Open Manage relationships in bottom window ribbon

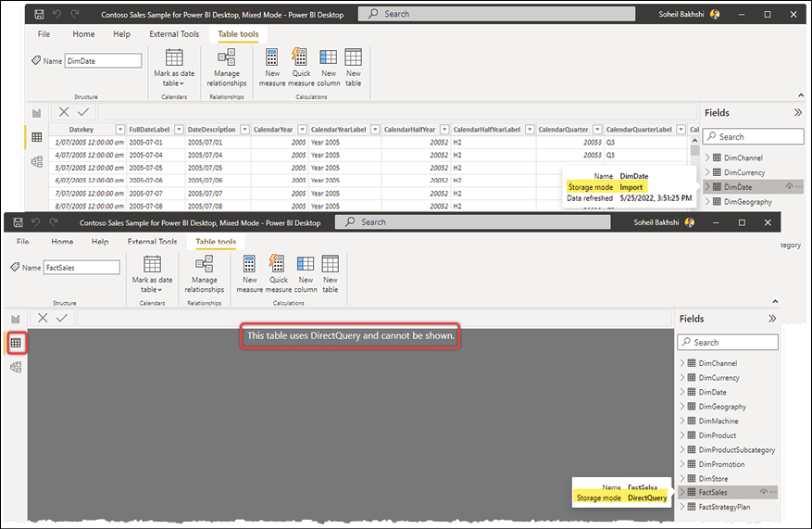[205, 274]
